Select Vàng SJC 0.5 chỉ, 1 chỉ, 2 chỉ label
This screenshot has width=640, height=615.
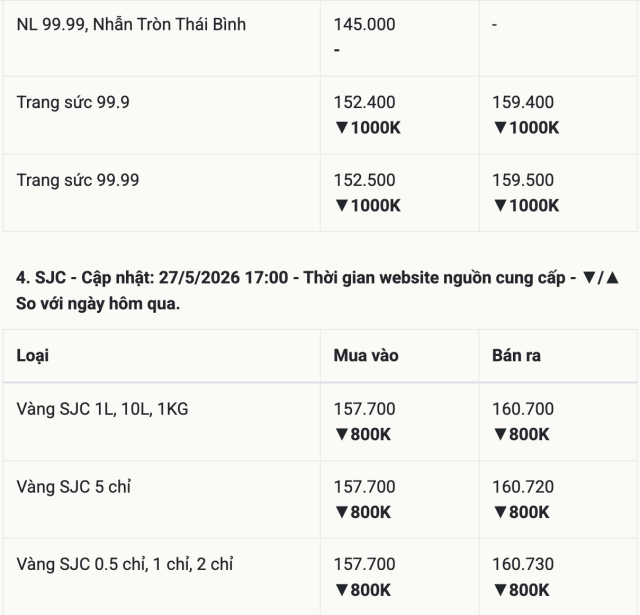(124, 564)
